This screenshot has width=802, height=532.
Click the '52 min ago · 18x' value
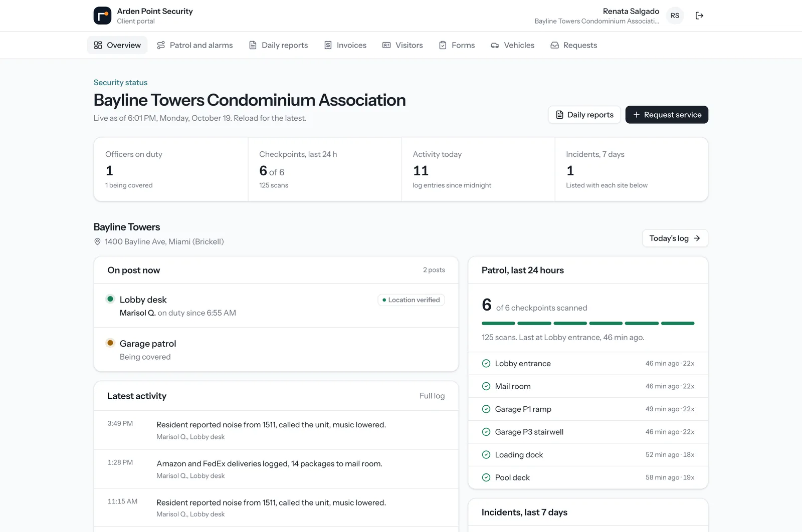[x=670, y=455]
